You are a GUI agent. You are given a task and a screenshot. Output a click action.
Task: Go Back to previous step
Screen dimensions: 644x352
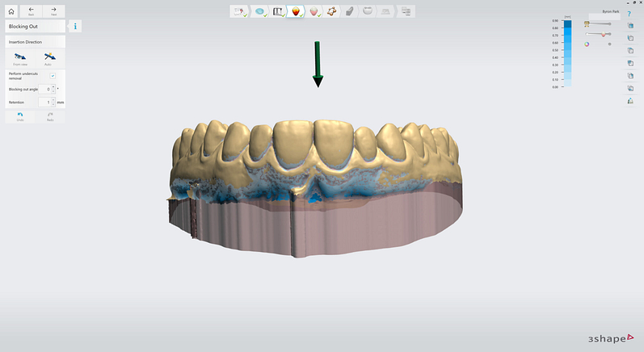(x=31, y=11)
